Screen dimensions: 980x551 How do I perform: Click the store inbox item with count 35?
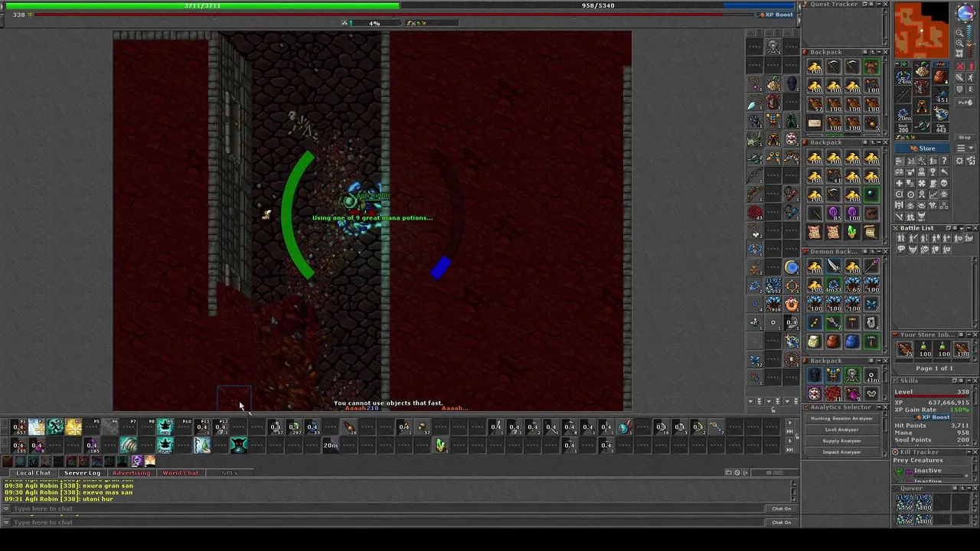pyautogui.click(x=905, y=350)
